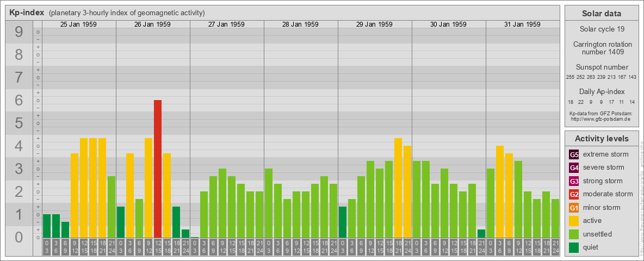Click the 31 Jan 1959 date header

522,24
